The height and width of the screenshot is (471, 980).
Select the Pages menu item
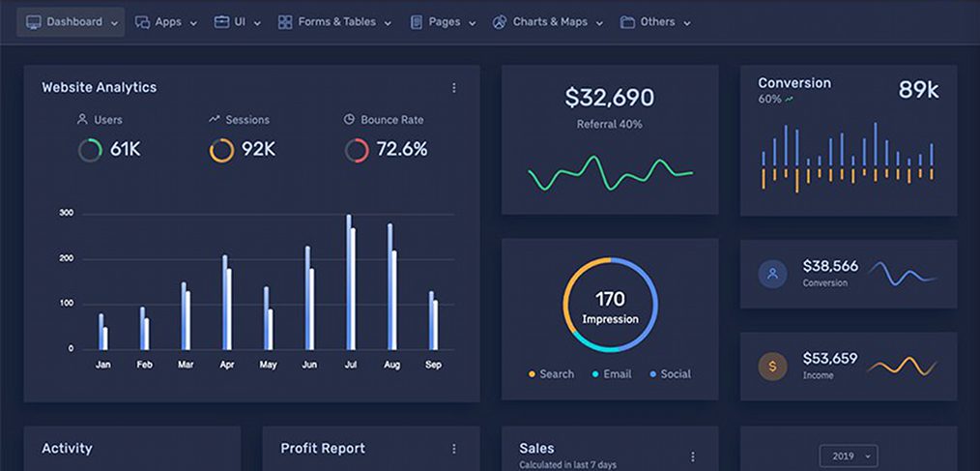[x=443, y=22]
